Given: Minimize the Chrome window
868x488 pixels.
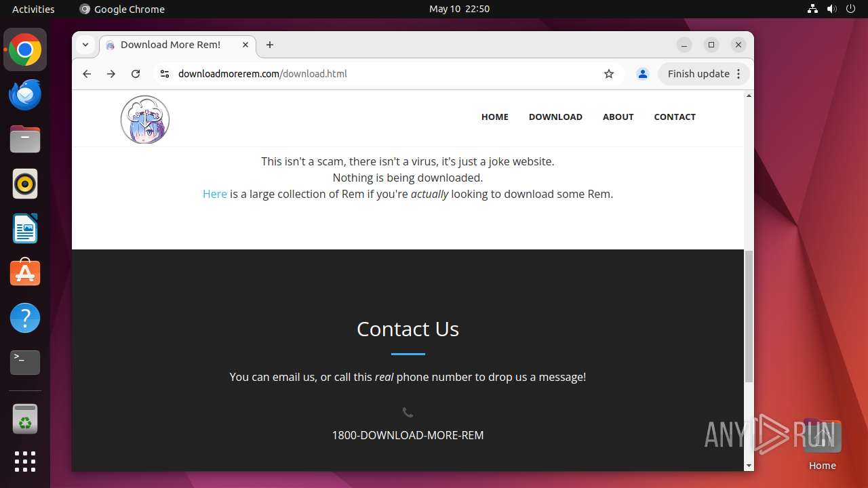Looking at the screenshot, I should (x=684, y=45).
